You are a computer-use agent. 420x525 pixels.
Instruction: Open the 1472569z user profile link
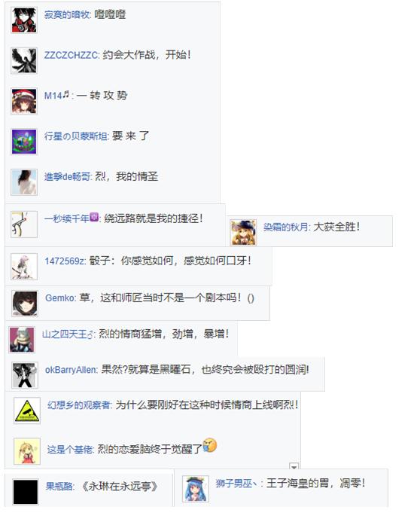(65, 261)
